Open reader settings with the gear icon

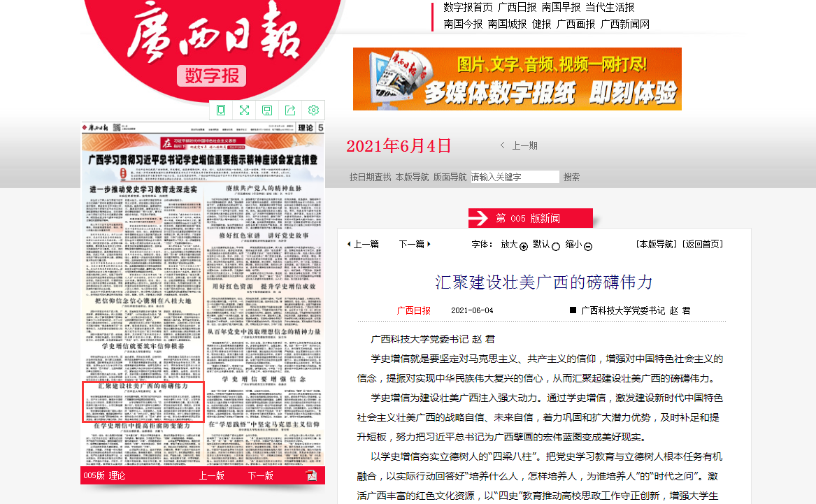313,110
